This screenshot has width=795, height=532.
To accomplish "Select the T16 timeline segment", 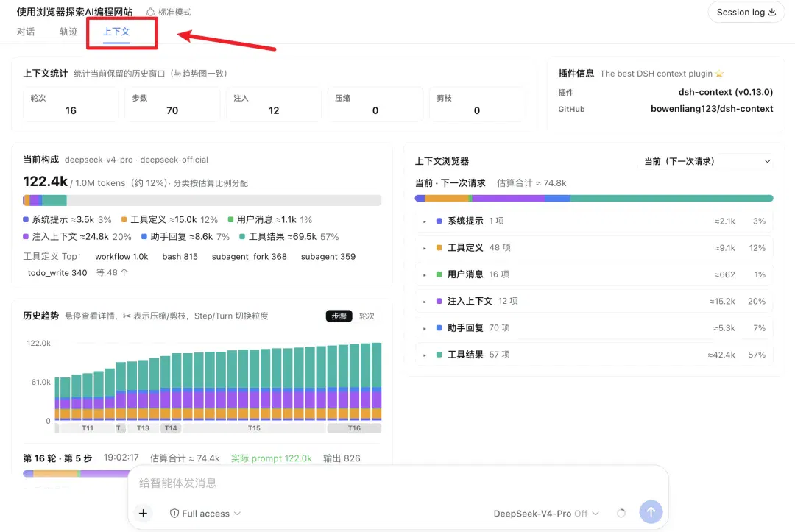I will tap(354, 428).
